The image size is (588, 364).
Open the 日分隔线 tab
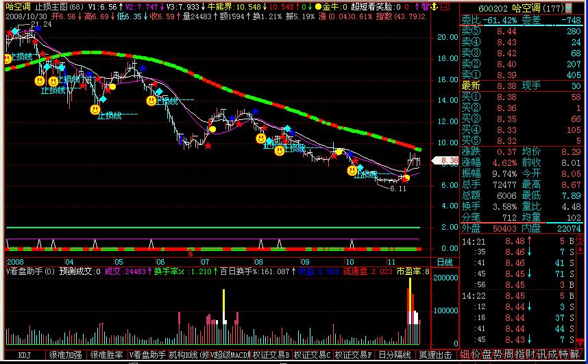tap(395, 354)
